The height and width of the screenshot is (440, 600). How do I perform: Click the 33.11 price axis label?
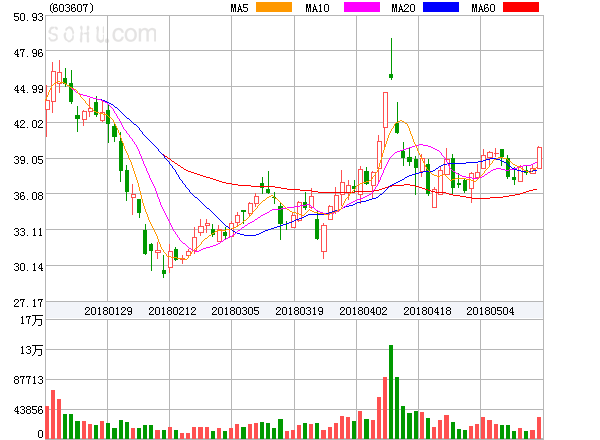[x=28, y=232]
